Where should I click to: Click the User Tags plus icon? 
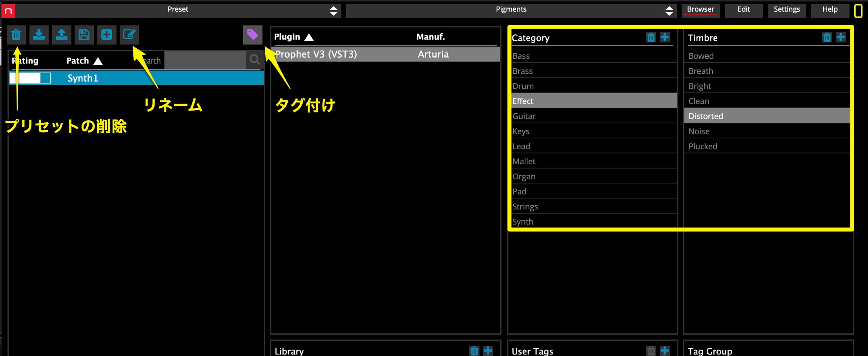tap(665, 351)
